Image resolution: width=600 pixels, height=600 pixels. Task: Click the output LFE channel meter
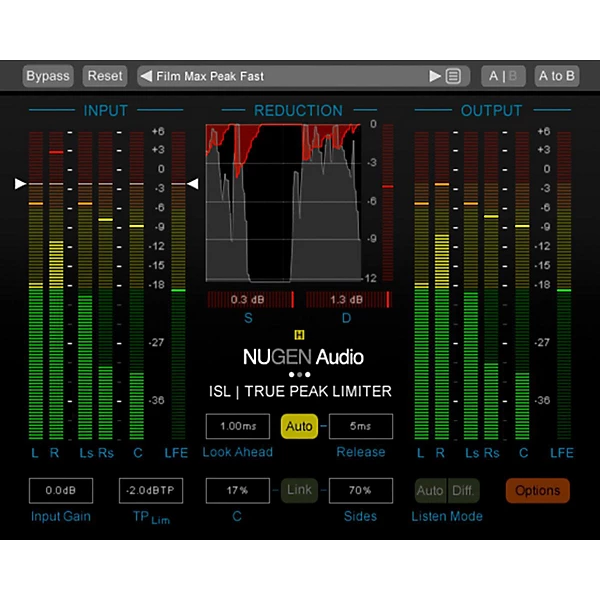click(x=564, y=285)
